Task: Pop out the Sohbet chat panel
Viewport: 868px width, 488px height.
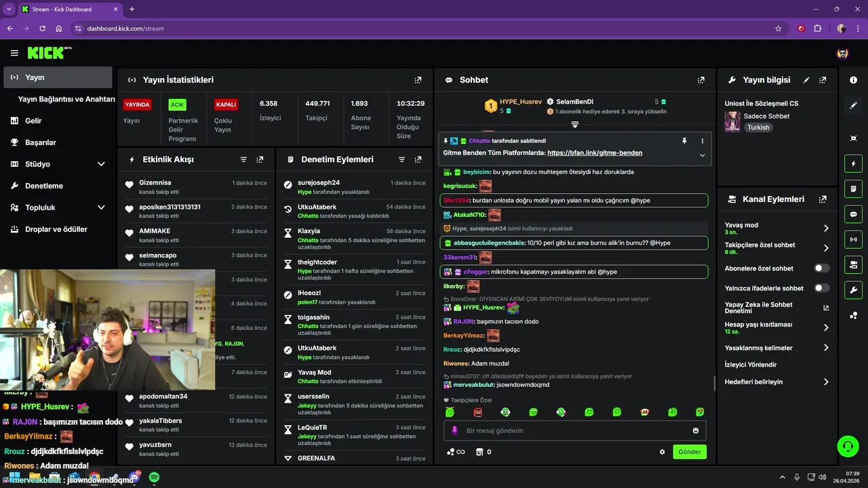Action: [701, 80]
